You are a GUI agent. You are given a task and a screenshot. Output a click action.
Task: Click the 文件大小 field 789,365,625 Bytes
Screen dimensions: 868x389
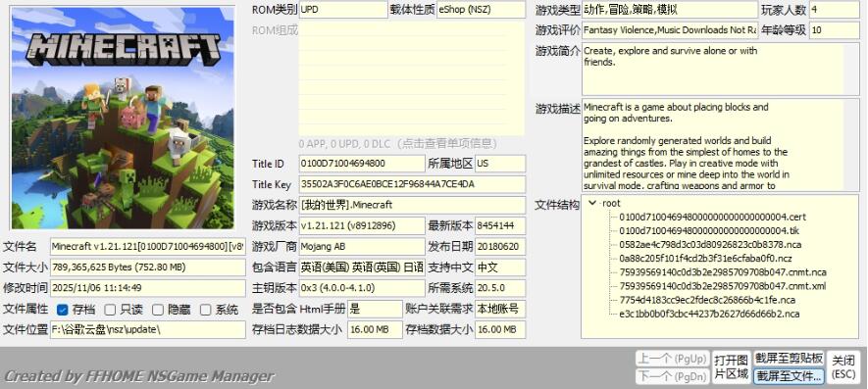(x=148, y=267)
